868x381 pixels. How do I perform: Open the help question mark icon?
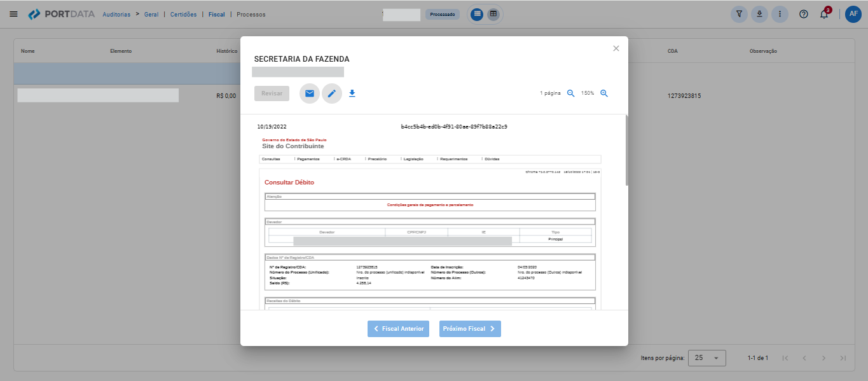[804, 14]
